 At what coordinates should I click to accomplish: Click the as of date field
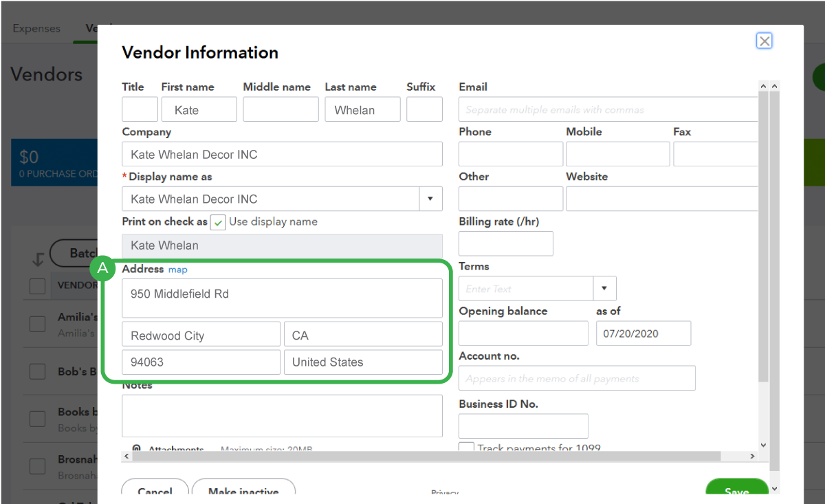click(x=643, y=333)
